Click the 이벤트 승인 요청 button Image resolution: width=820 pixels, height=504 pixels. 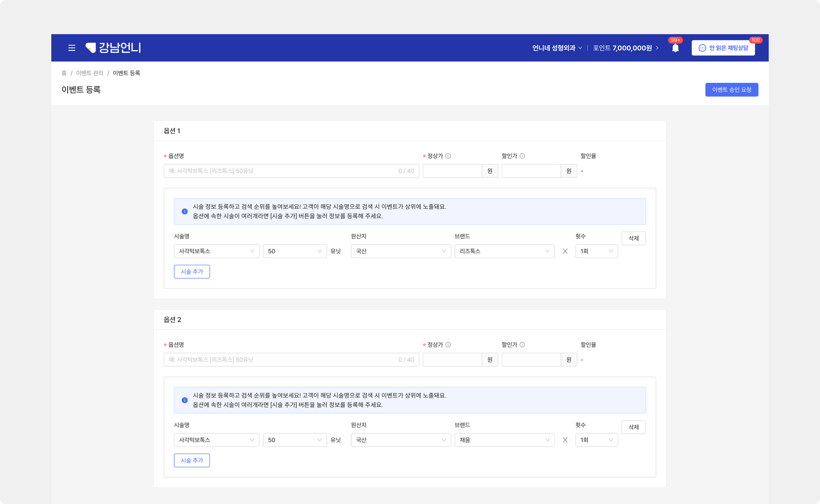(732, 90)
